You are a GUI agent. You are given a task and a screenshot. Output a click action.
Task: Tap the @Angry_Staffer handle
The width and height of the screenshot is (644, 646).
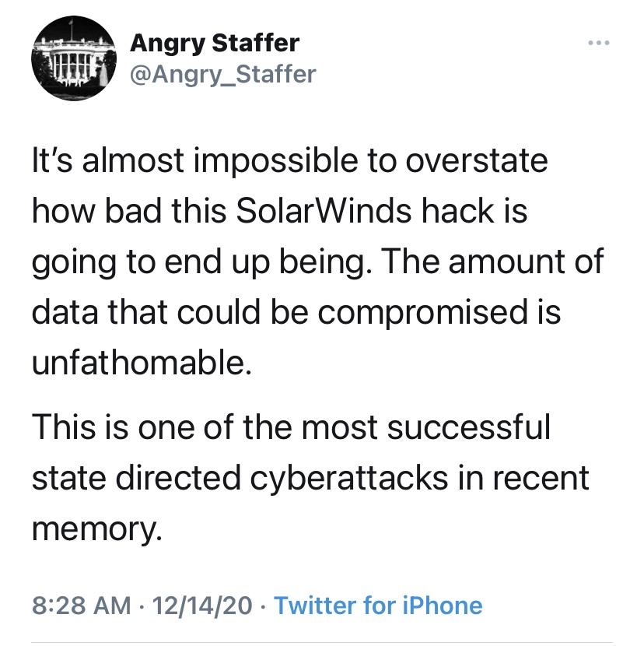[222, 74]
